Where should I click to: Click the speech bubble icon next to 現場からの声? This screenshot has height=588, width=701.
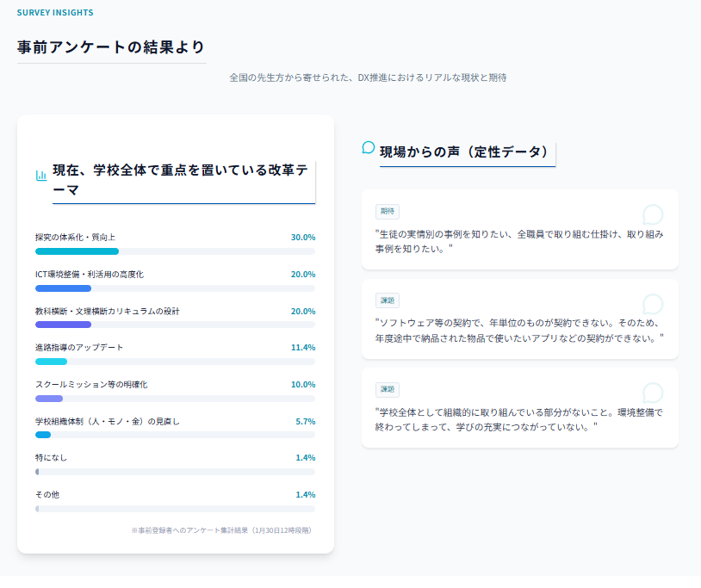coord(368,149)
